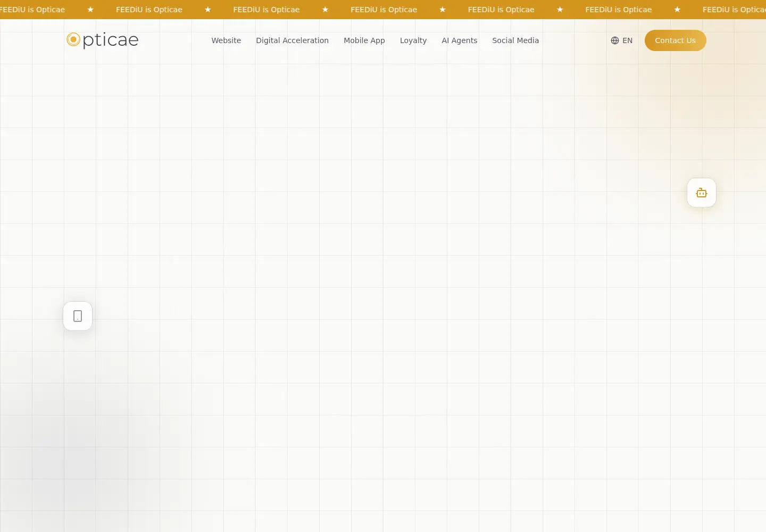Open the EN language selector
Image resolution: width=766 pixels, height=532 pixels.
click(x=622, y=40)
